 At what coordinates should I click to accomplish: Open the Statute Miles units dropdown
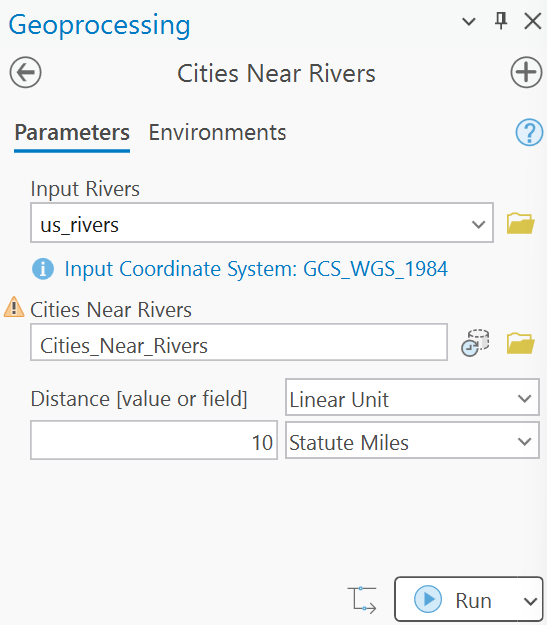[412, 440]
